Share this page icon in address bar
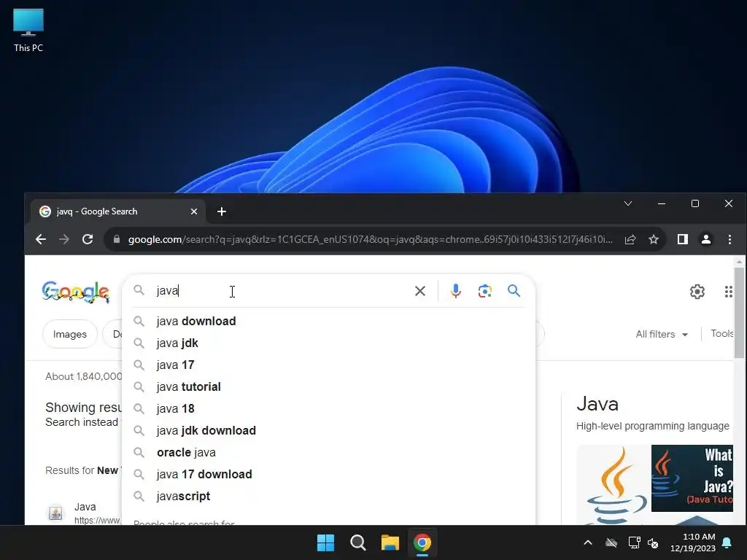 pyautogui.click(x=630, y=239)
